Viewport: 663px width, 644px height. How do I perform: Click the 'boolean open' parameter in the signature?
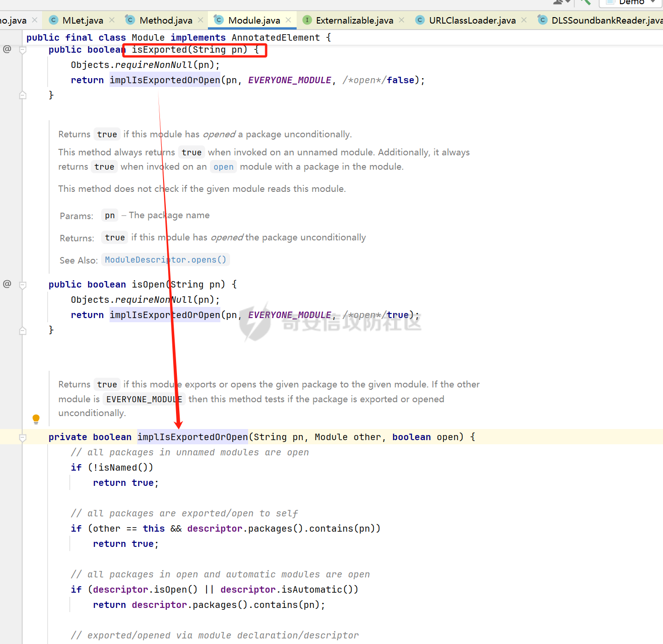(426, 437)
